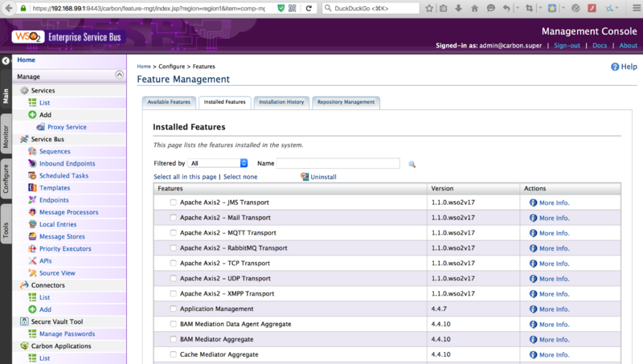Click the Sign-out link

point(567,46)
